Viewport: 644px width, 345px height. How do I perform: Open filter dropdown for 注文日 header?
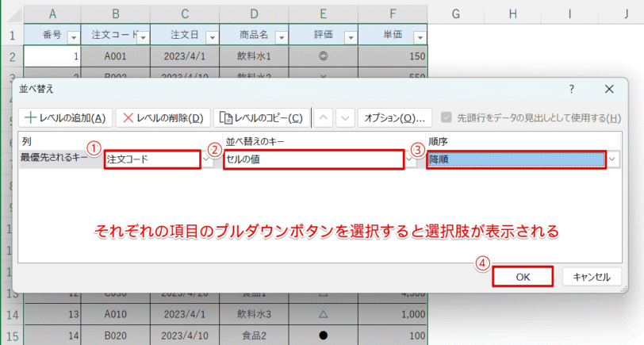point(212,38)
